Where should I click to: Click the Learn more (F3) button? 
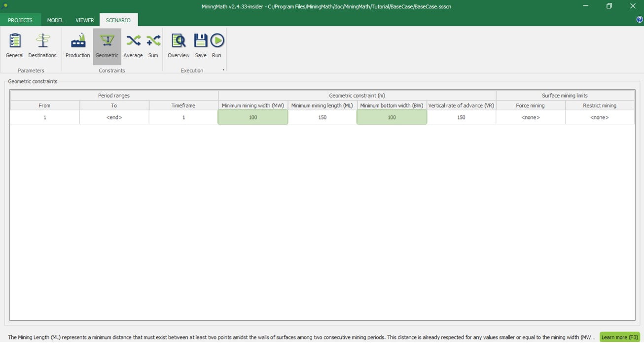(x=619, y=337)
